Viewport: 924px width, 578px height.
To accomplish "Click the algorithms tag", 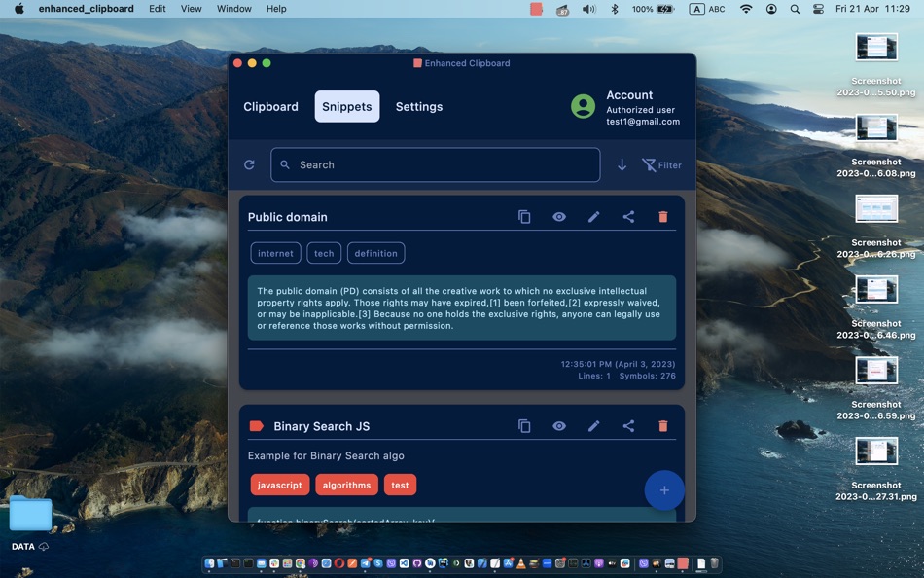I will 346,485.
